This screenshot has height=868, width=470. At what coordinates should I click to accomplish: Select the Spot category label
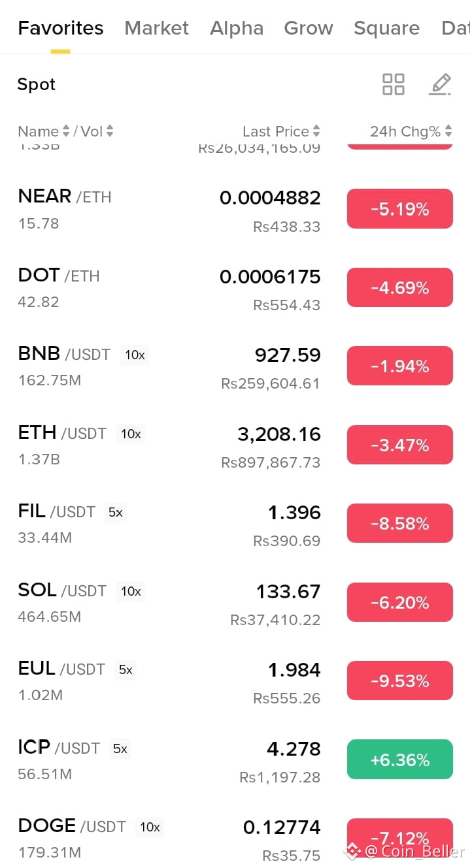37,84
